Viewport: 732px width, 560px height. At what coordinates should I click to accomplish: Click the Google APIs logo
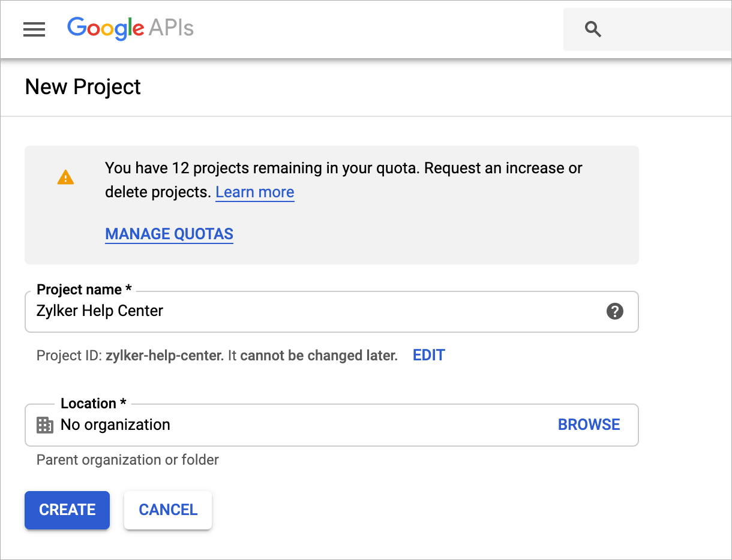[130, 28]
